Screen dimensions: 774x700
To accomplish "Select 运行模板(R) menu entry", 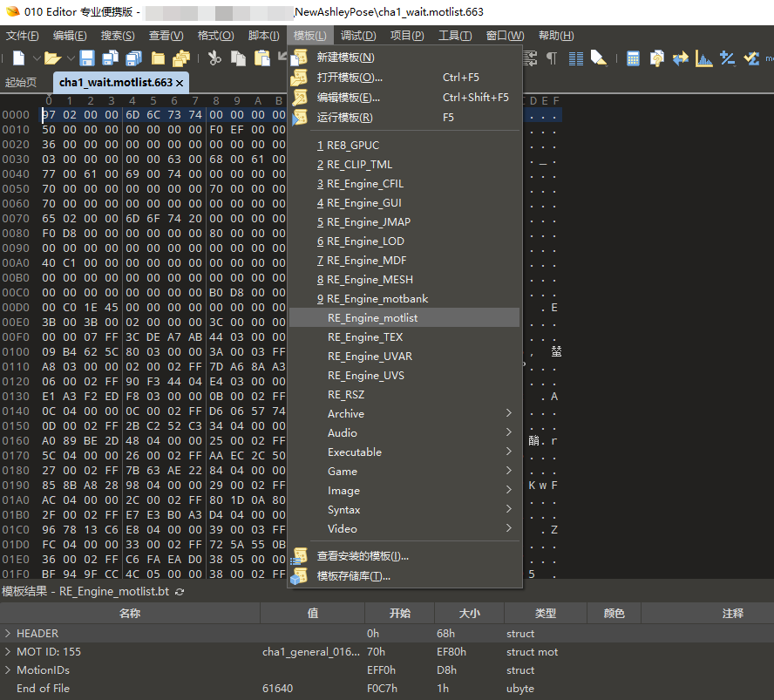I will [404, 118].
